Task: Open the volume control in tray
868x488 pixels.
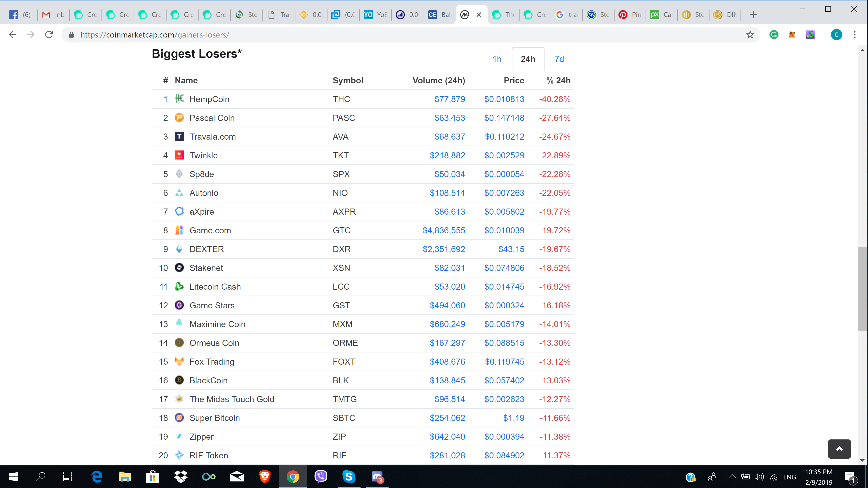Action: (759, 476)
